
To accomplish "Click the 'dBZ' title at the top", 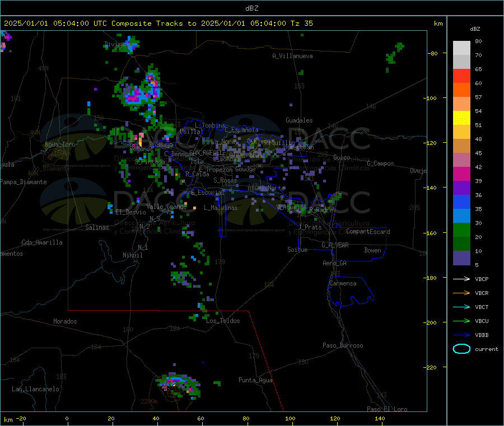I will [251, 8].
